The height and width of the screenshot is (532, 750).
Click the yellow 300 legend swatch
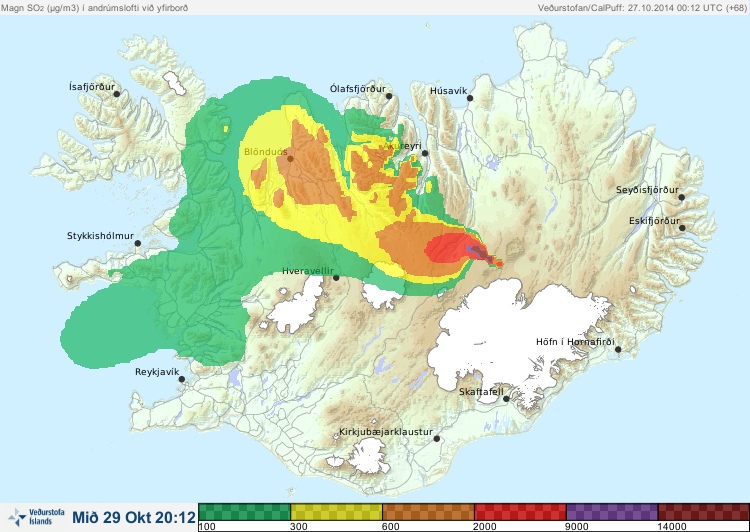[336, 512]
